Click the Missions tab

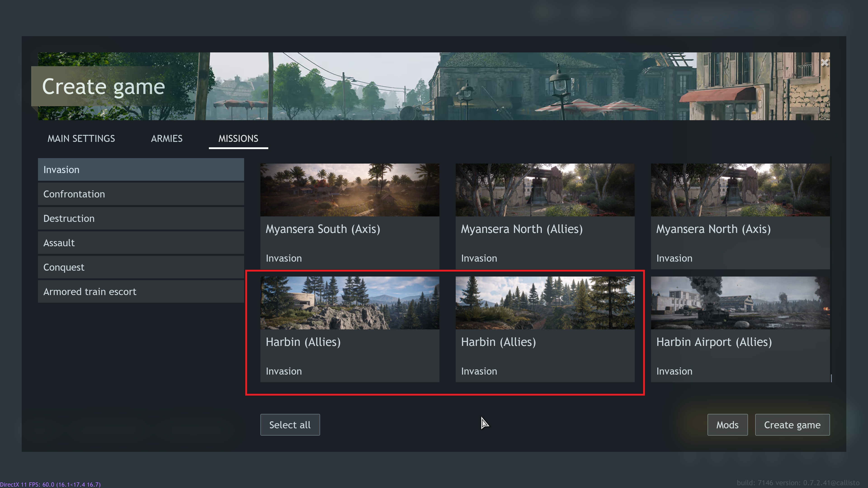pos(238,138)
